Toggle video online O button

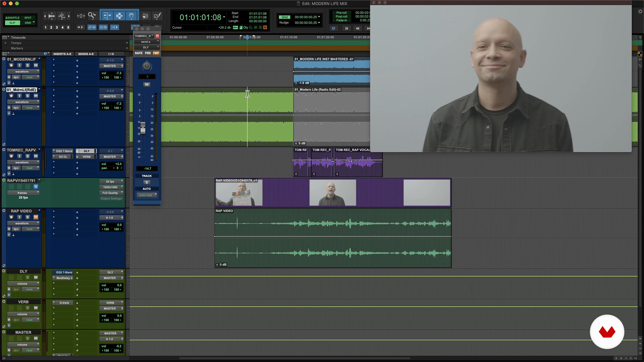click(36, 187)
